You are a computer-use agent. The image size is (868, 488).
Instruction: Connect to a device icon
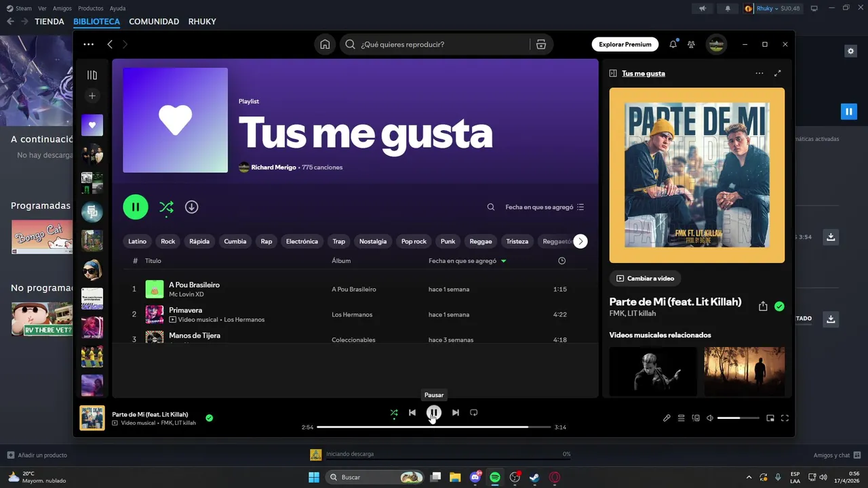tap(696, 418)
